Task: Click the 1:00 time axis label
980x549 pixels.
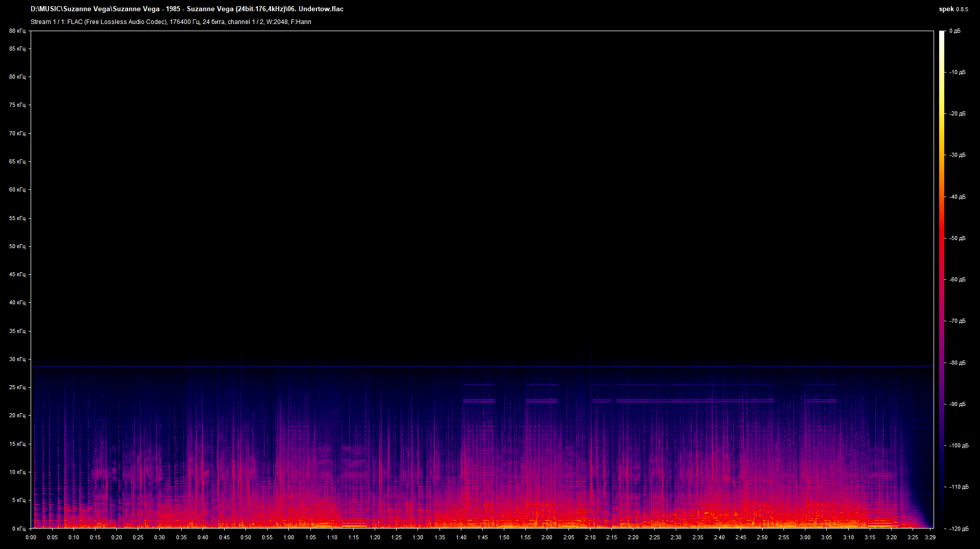Action: click(289, 538)
